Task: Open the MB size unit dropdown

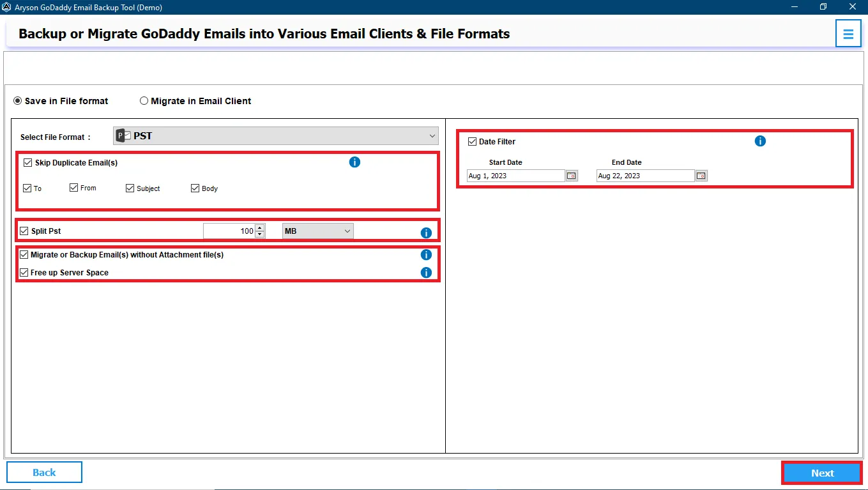Action: (x=318, y=231)
